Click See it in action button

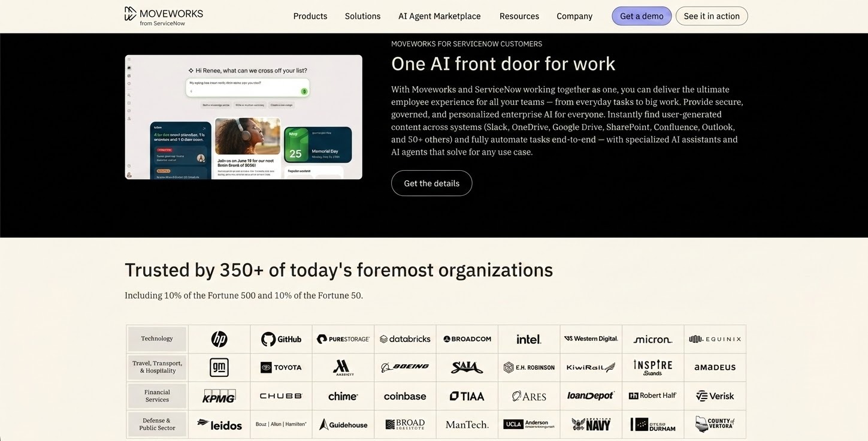point(712,16)
